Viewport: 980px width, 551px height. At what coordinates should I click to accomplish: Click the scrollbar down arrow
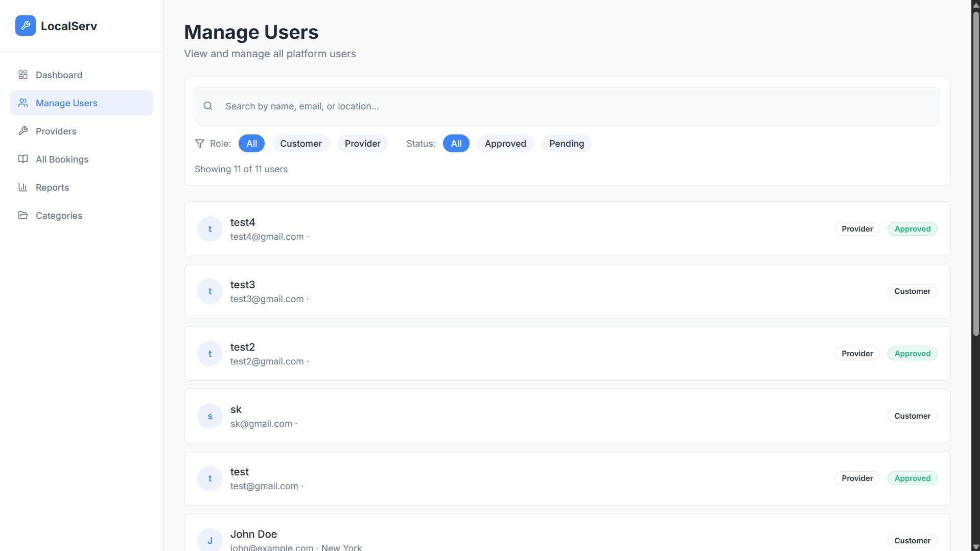click(x=976, y=547)
